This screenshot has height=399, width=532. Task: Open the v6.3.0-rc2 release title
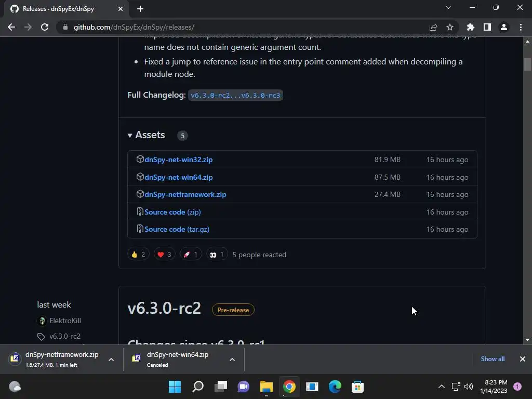click(164, 309)
